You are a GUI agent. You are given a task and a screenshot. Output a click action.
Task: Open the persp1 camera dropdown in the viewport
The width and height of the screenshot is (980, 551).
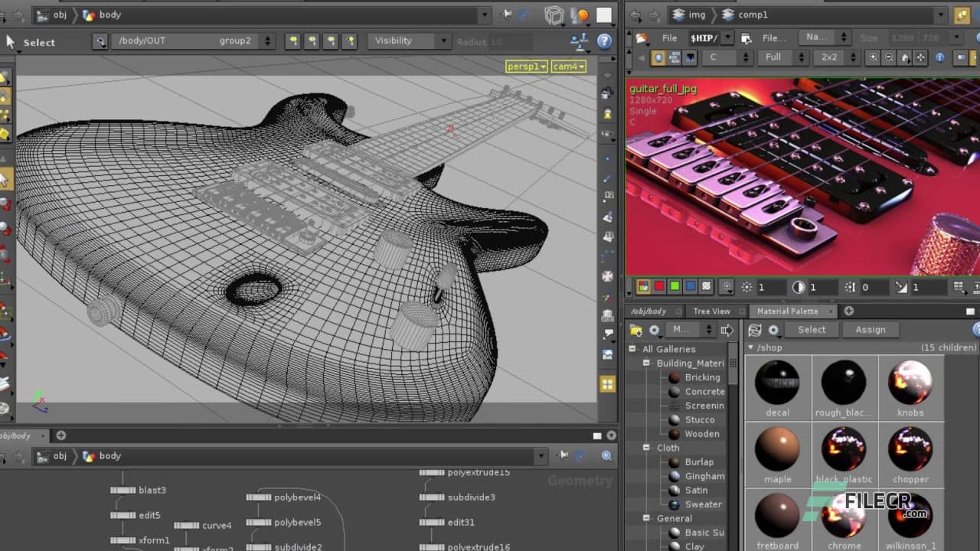pos(526,67)
